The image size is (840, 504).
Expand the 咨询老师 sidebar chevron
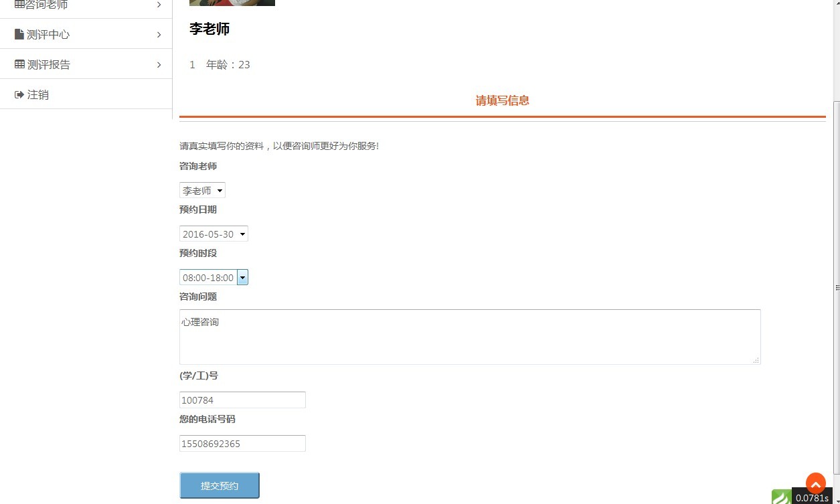click(x=159, y=5)
